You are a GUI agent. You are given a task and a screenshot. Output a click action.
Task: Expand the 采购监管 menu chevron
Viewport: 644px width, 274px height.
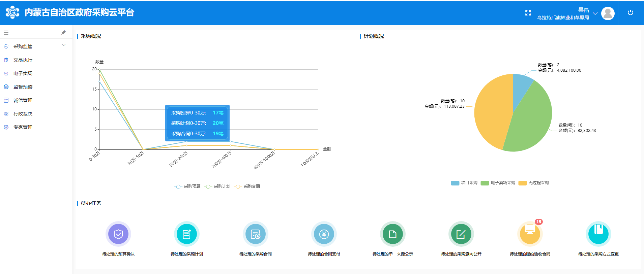64,45
